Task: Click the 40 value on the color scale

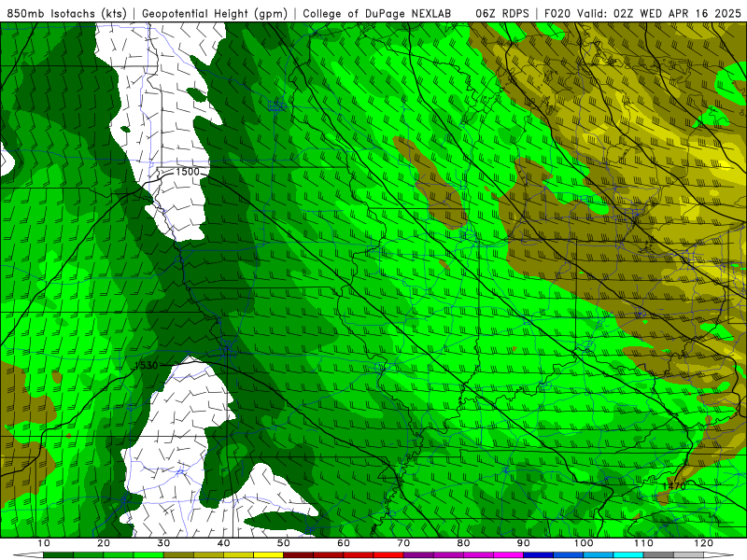Action: click(x=223, y=543)
